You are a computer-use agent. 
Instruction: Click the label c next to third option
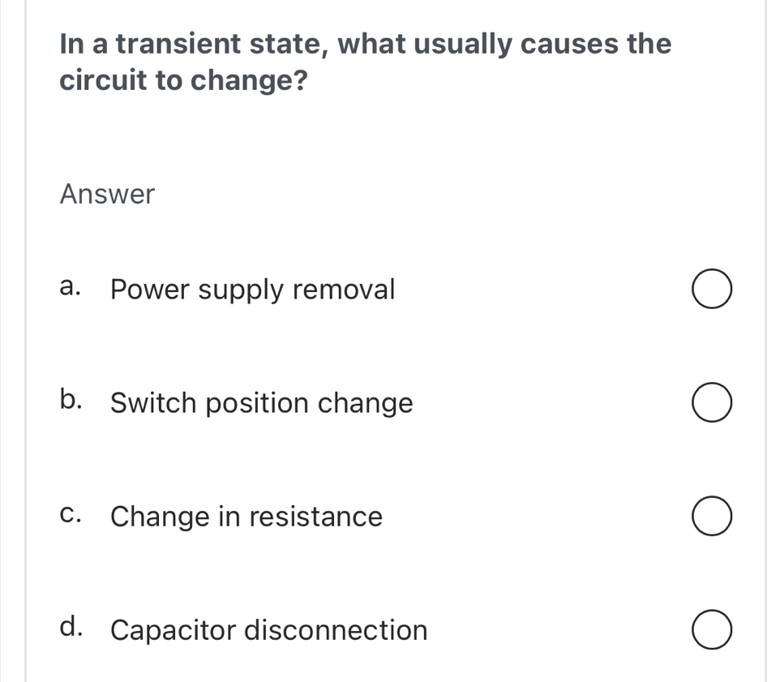70,512
